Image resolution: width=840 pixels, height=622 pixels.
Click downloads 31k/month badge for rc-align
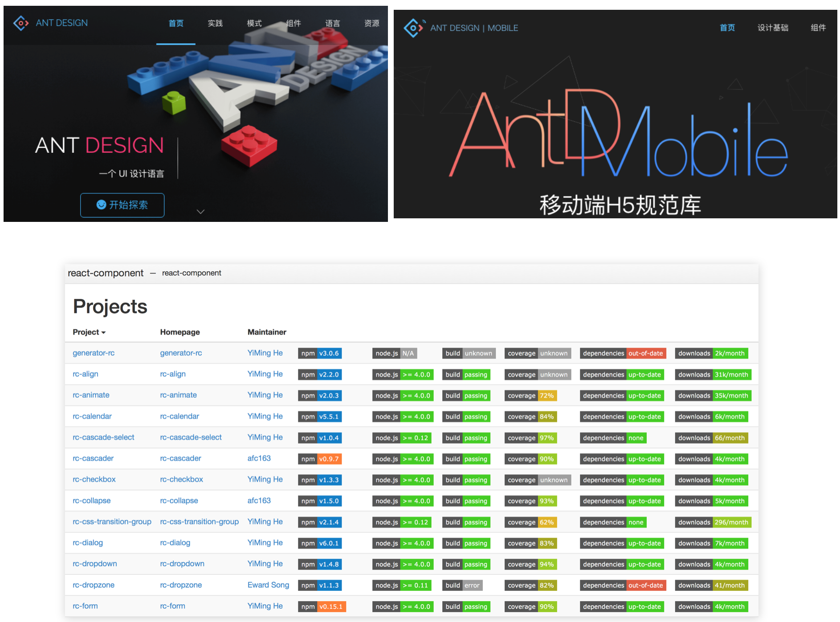coord(713,375)
